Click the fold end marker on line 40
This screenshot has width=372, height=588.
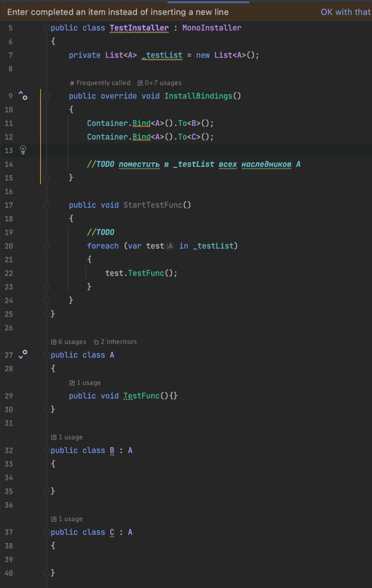(46, 573)
